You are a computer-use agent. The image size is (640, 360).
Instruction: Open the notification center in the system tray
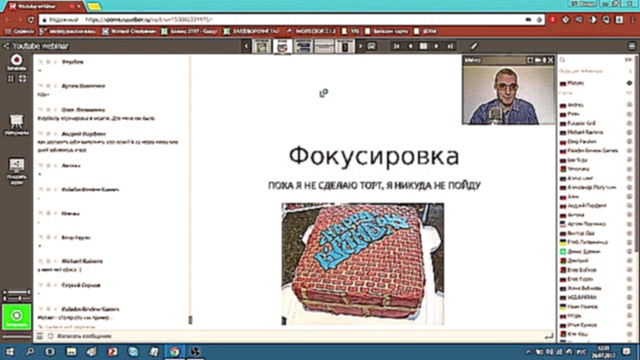[x=627, y=351]
